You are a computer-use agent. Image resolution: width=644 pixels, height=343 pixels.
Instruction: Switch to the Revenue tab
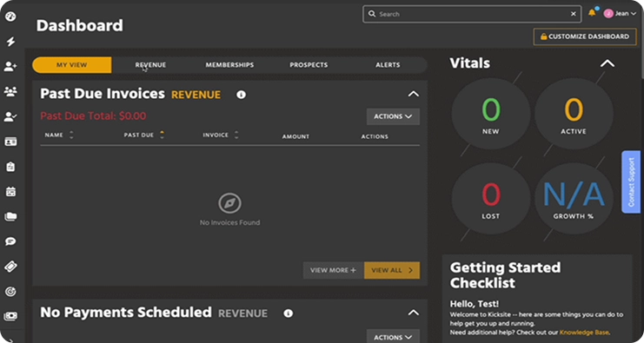pyautogui.click(x=150, y=65)
